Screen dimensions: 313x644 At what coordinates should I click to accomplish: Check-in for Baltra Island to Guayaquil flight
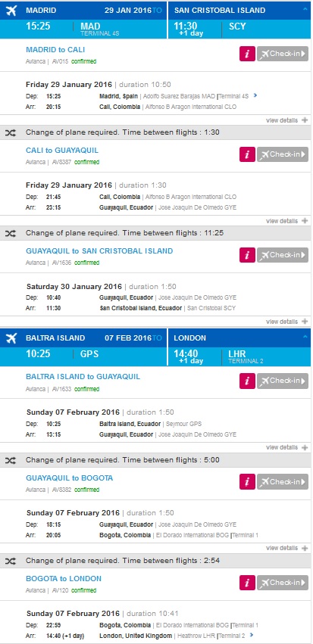pos(283,381)
